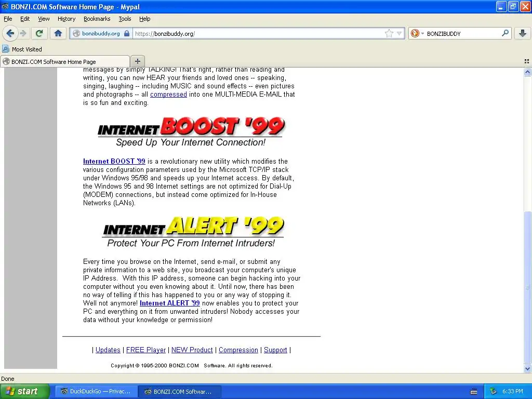Open the View menu

pyautogui.click(x=44, y=19)
